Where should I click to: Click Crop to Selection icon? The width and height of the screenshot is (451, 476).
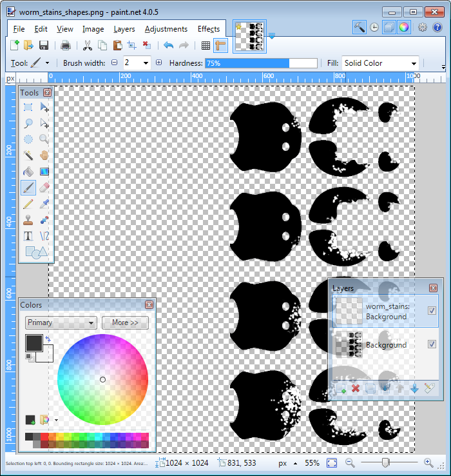pos(132,45)
